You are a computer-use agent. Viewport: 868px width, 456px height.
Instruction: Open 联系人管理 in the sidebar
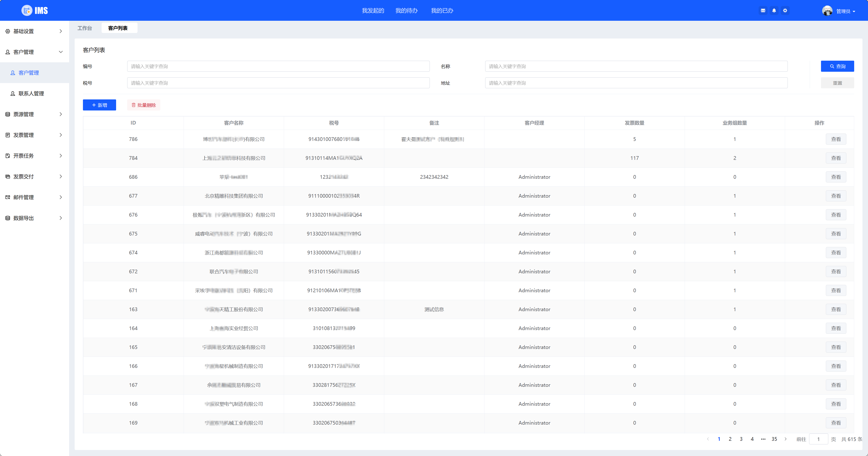[x=31, y=93]
